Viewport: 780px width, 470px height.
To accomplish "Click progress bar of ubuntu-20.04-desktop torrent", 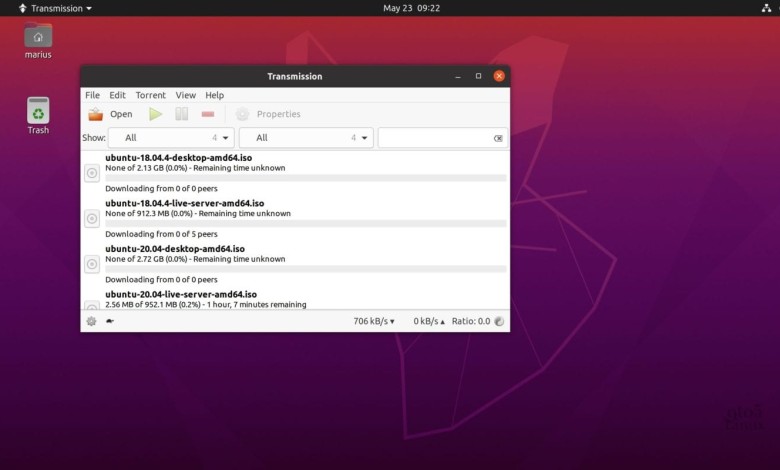I will click(306, 269).
